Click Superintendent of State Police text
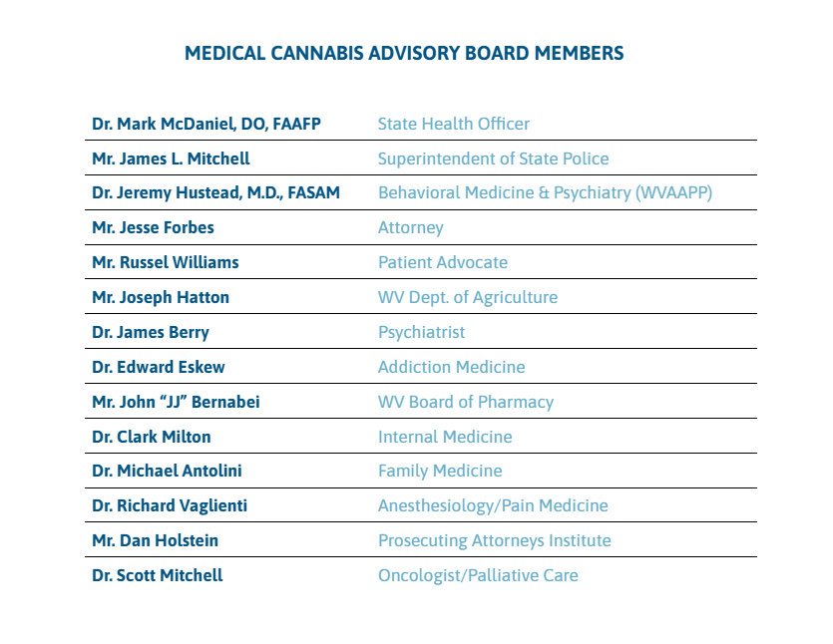 click(493, 159)
